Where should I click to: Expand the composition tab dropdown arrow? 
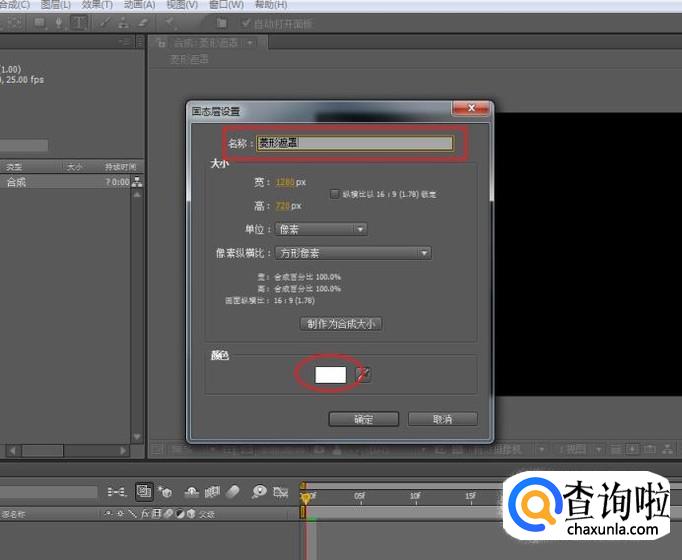262,43
